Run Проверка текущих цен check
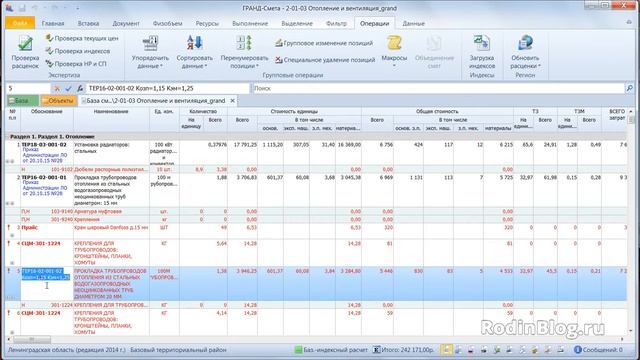The image size is (640, 360). coord(82,38)
